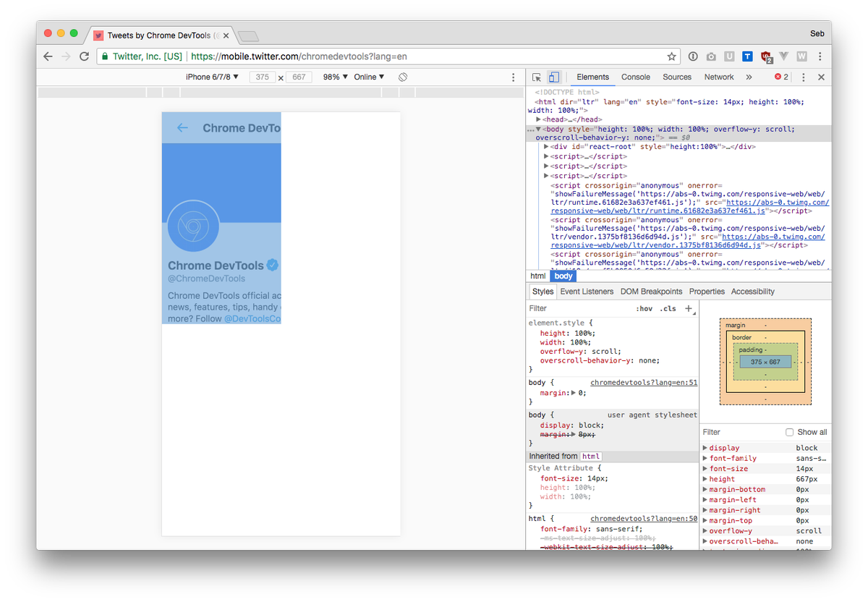
Task: Open a new browser tab
Action: [x=248, y=35]
